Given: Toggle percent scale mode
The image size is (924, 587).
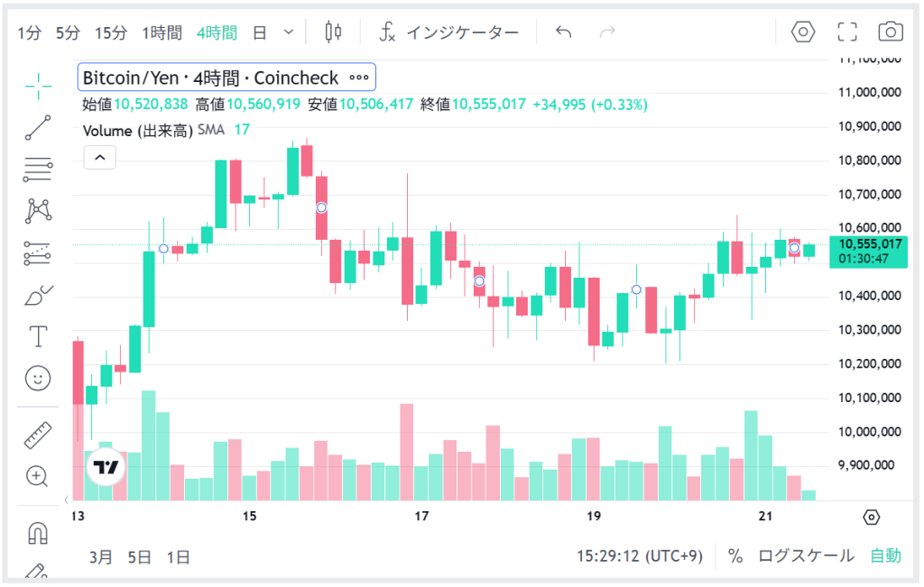Looking at the screenshot, I should click(735, 555).
